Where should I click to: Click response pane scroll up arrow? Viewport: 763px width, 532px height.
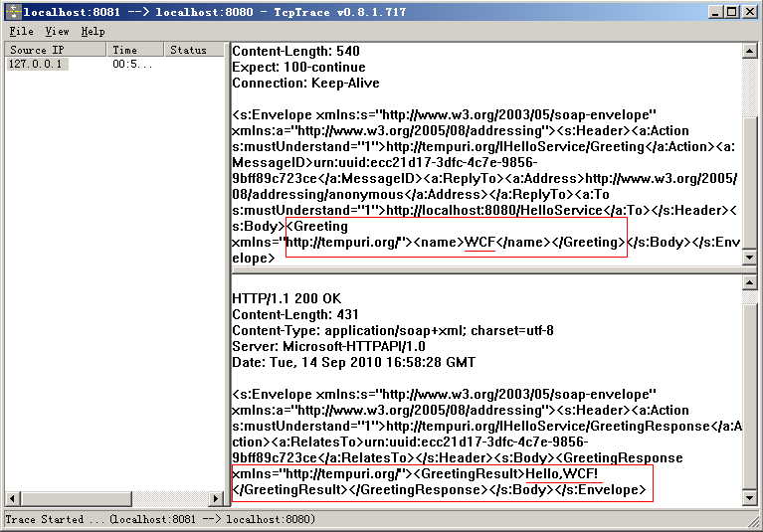(x=749, y=282)
